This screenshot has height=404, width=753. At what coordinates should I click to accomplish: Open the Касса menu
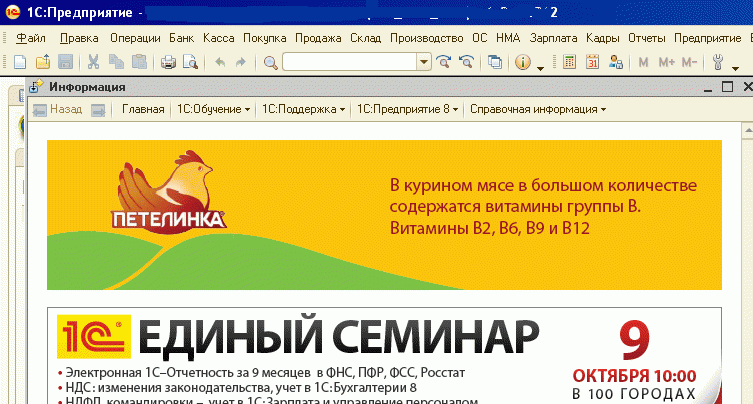click(219, 38)
